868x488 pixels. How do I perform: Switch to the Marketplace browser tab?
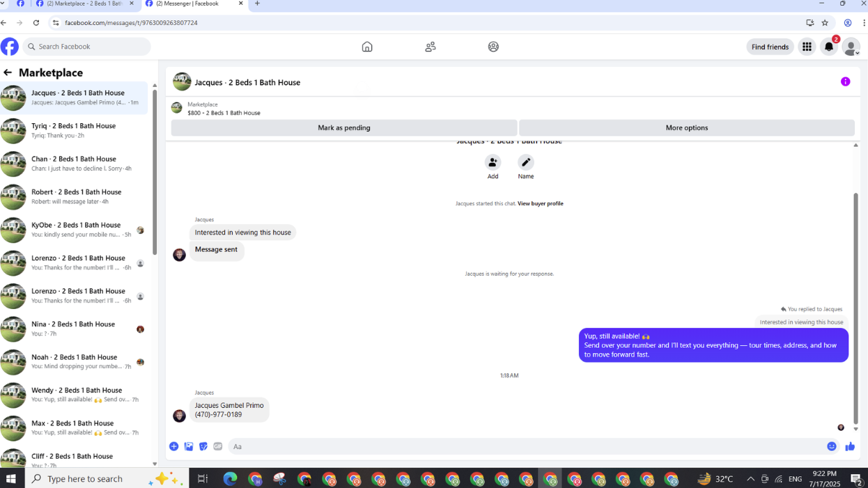click(x=84, y=4)
